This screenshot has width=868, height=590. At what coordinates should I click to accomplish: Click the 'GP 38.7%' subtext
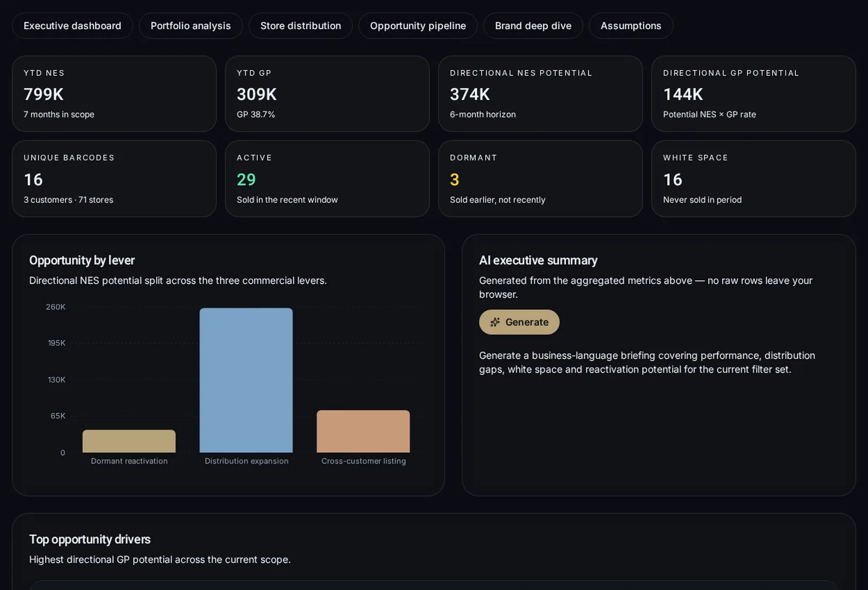pyautogui.click(x=256, y=114)
